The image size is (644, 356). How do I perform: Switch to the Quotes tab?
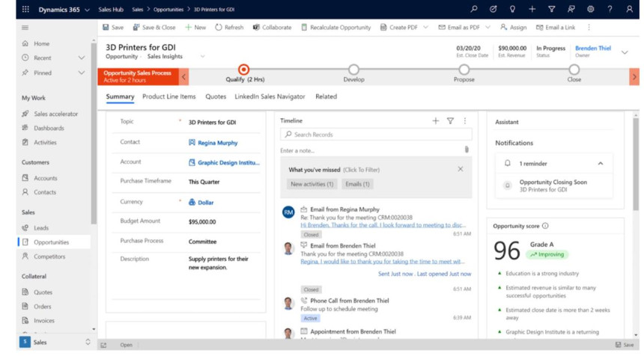[x=216, y=96]
